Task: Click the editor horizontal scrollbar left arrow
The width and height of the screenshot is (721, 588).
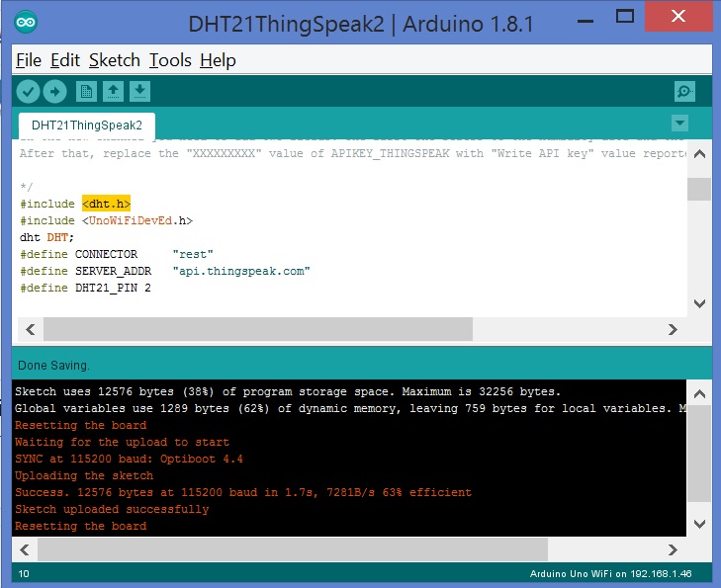Action: pyautogui.click(x=31, y=329)
